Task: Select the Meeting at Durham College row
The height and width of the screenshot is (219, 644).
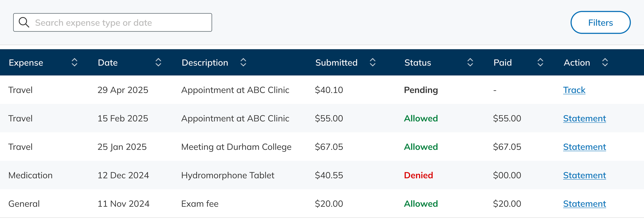Action: click(x=236, y=147)
